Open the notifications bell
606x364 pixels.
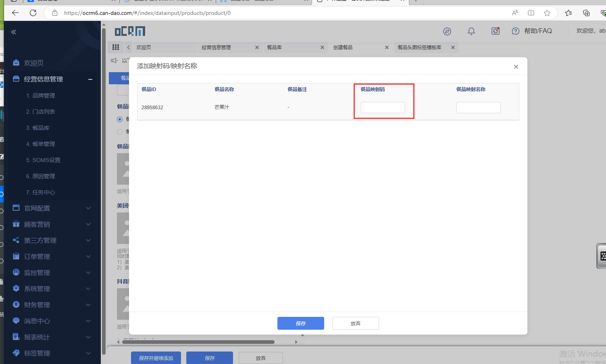(x=471, y=31)
